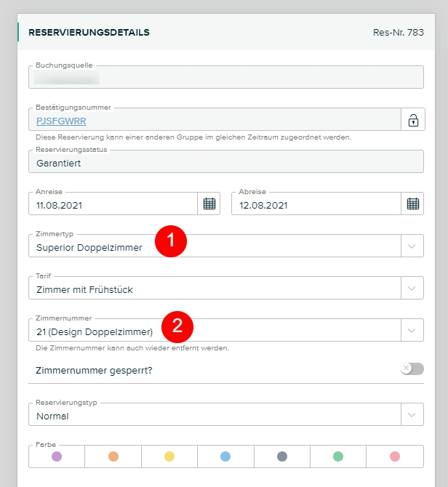Select the green color swatch
The height and width of the screenshot is (487, 448).
coord(338,456)
